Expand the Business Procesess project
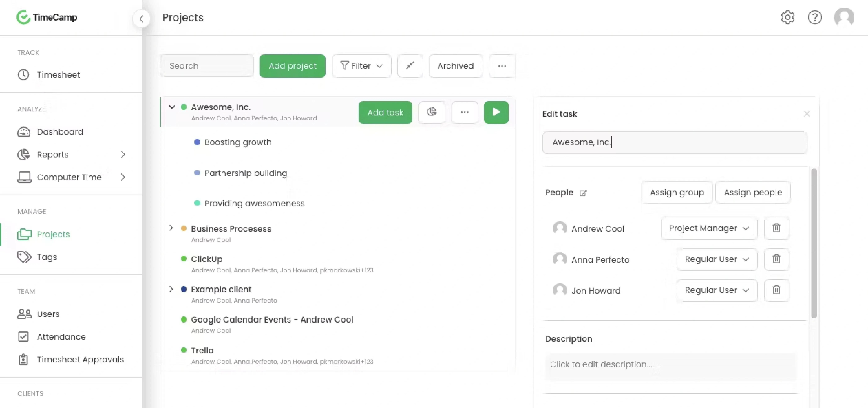The width and height of the screenshot is (868, 408). (171, 228)
